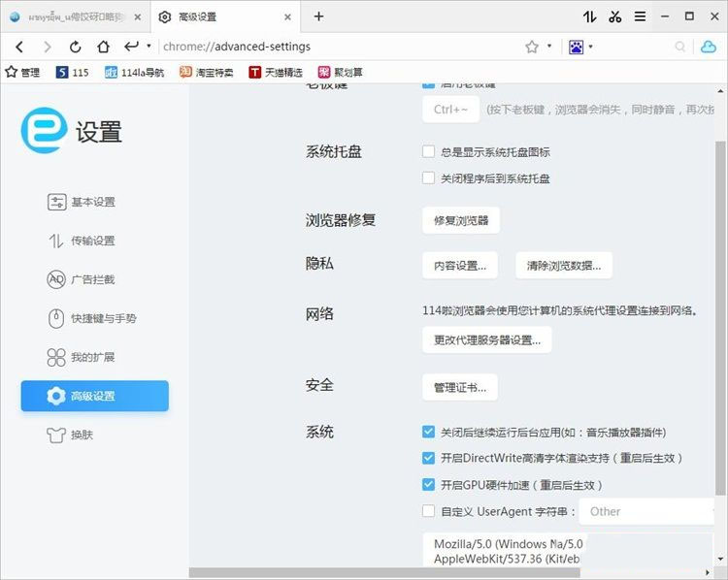Open a new tab with plus button

(318, 16)
